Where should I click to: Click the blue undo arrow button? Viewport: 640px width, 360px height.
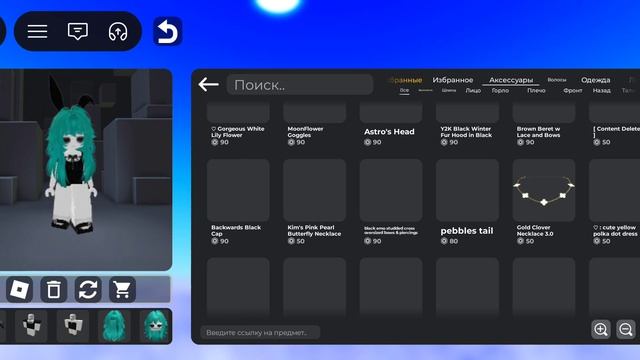pos(167,31)
